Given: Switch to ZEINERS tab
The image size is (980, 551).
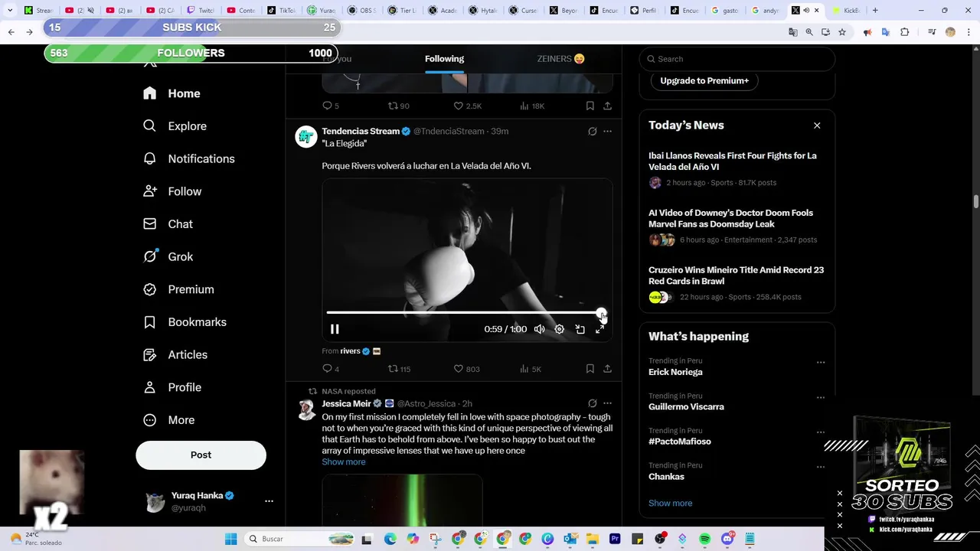Looking at the screenshot, I should coord(560,59).
